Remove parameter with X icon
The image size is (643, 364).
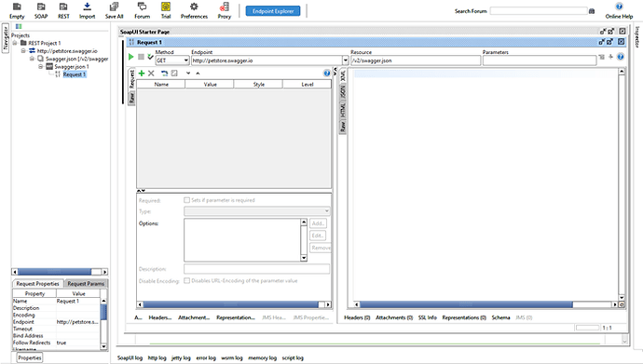(x=151, y=74)
